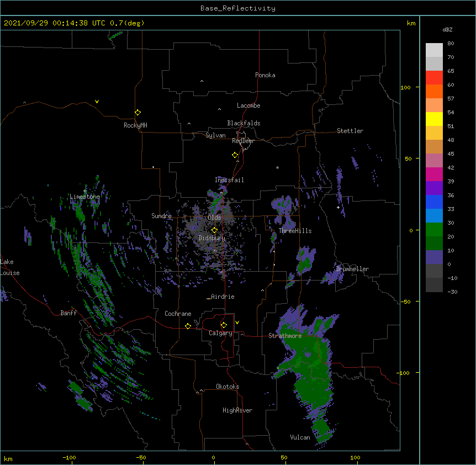Click the km unit label at bottom left
The image size is (476, 465).
click(8, 458)
